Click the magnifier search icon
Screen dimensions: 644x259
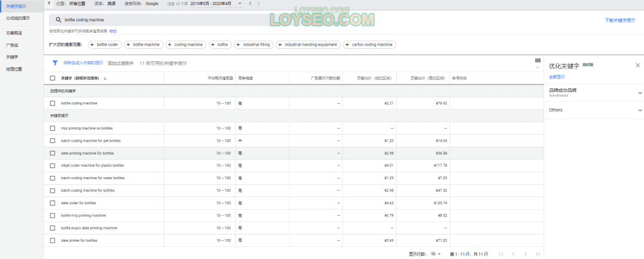pyautogui.click(x=59, y=20)
